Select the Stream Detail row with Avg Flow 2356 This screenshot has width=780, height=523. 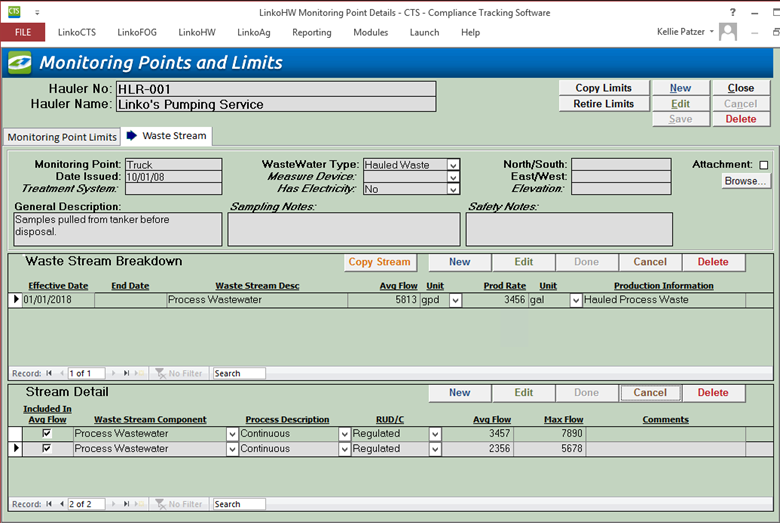[15, 448]
